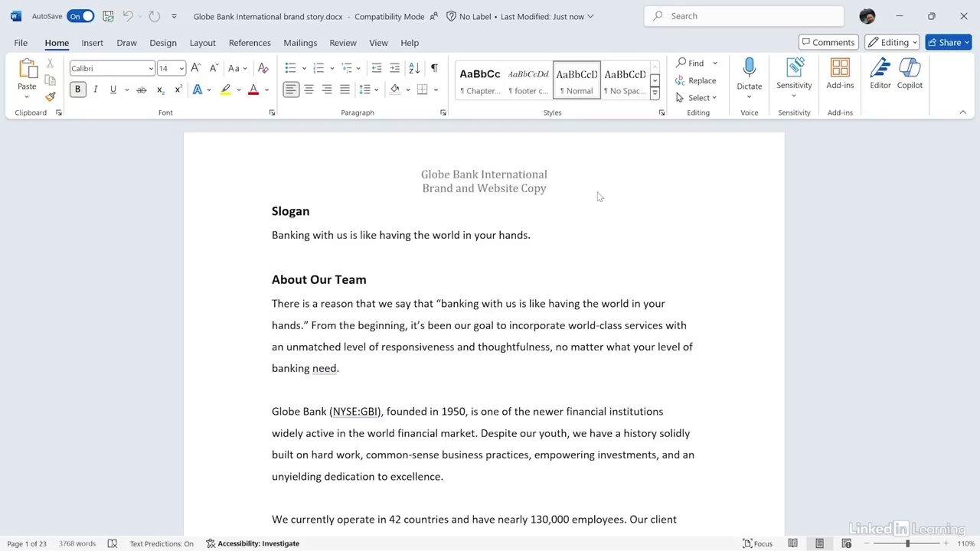Open the font size dropdown

[x=181, y=69]
